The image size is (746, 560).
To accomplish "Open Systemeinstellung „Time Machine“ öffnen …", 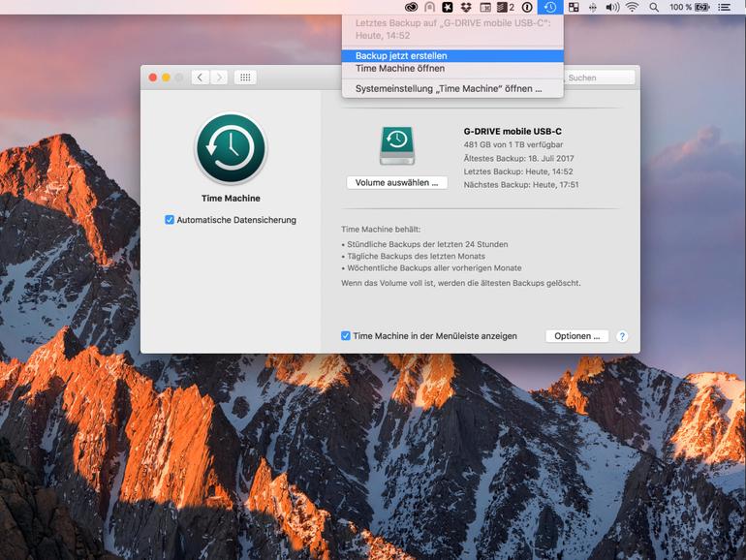I will [x=452, y=88].
